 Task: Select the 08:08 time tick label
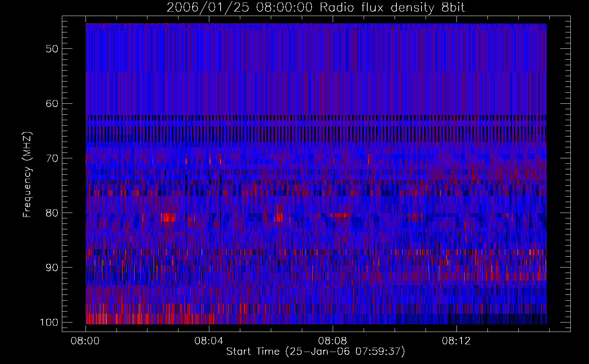(333, 341)
